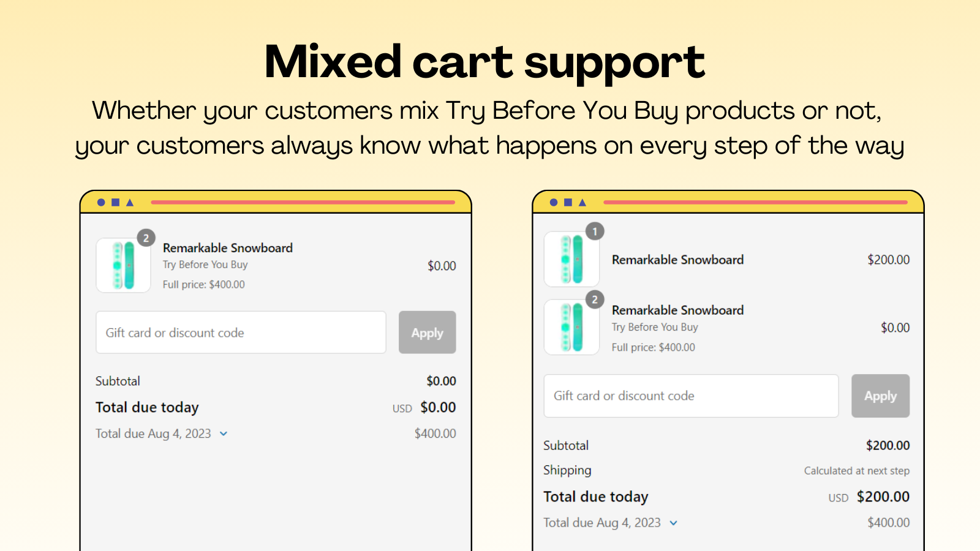
Task: Click the snowboard thumbnail in left cart
Action: (x=123, y=265)
